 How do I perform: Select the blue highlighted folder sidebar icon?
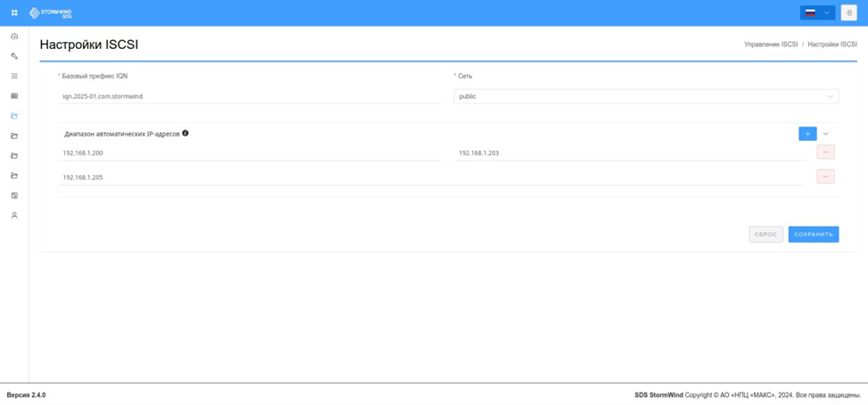[x=14, y=116]
